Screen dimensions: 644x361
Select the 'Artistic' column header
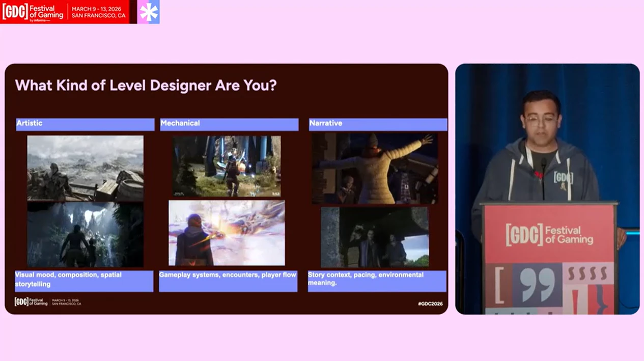tap(85, 124)
